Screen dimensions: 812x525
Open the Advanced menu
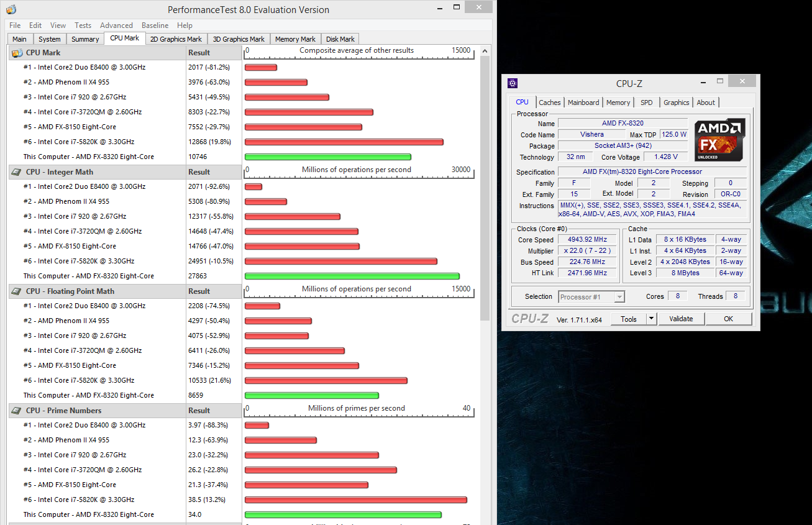coord(116,25)
